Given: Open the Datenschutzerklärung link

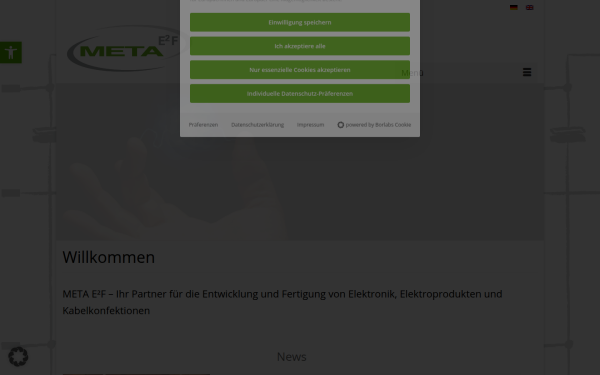Looking at the screenshot, I should coord(258,125).
